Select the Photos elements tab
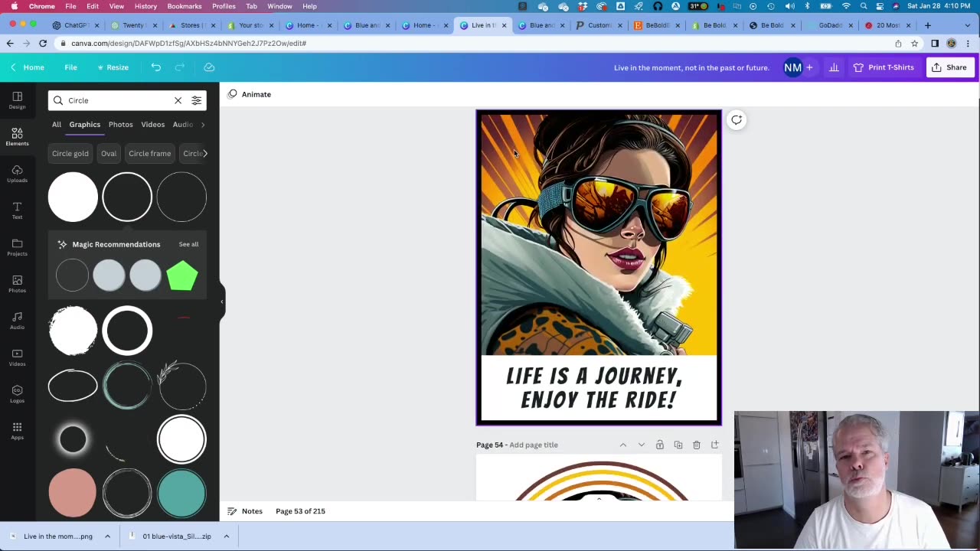980x551 pixels. (120, 124)
